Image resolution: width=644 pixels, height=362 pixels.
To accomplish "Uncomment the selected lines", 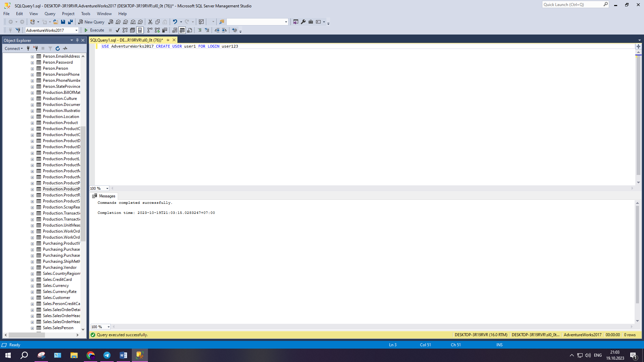I will coord(207,30).
